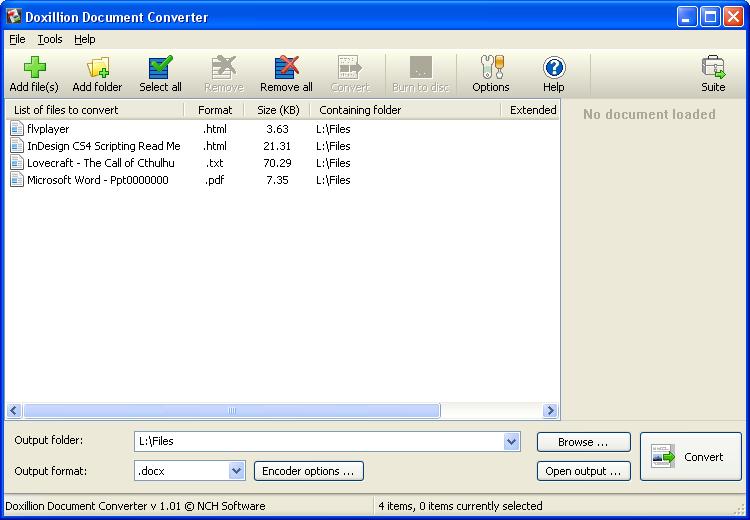Close the Doxillion Document Converter window
750x520 pixels.
click(733, 17)
